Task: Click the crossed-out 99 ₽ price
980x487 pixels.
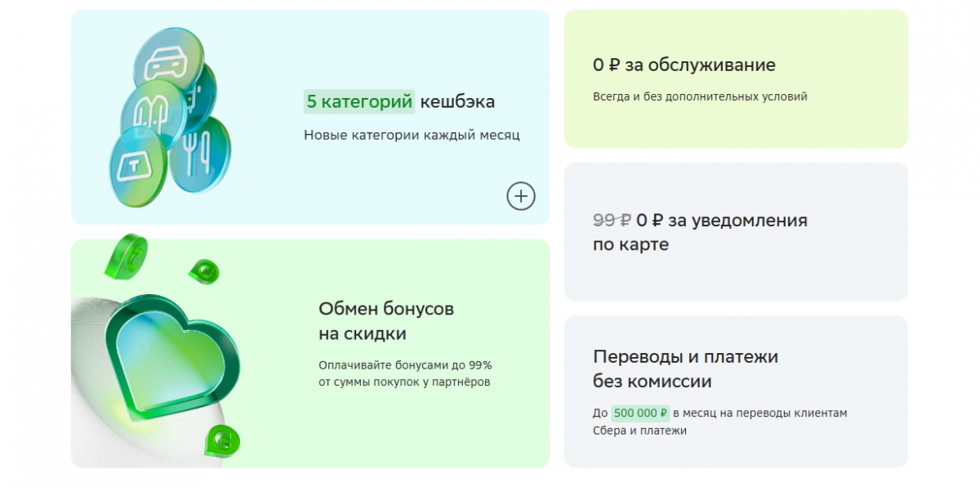Action: click(x=612, y=221)
